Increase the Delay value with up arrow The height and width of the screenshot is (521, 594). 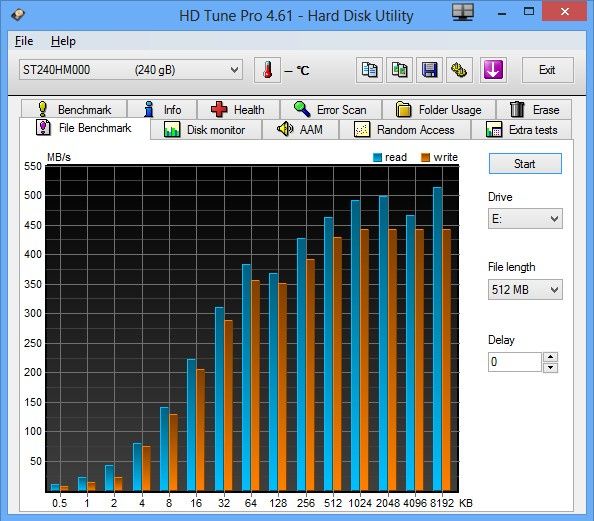pyautogui.click(x=550, y=357)
